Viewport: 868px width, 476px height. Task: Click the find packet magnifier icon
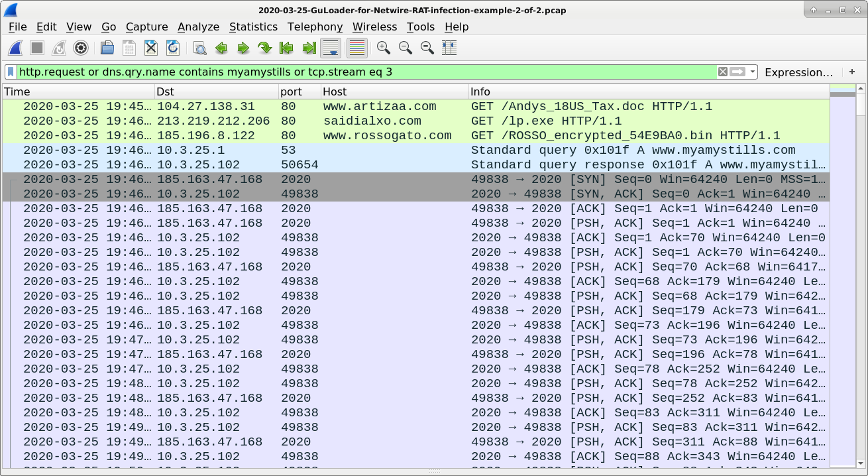point(199,48)
